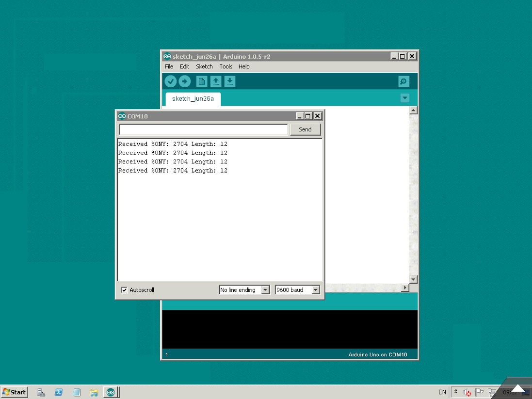Click the editor horizontal scroll right arrow

(405, 287)
